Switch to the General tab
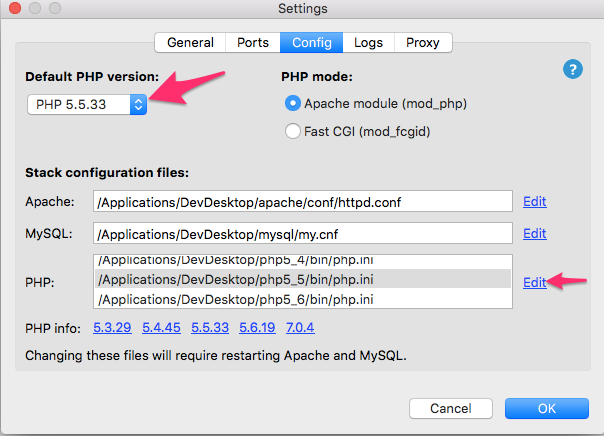 [190, 42]
